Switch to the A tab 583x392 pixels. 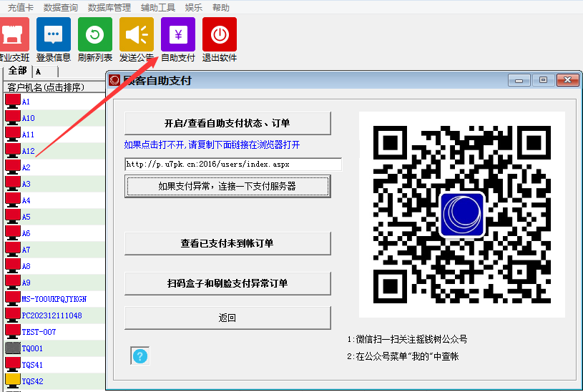(x=45, y=72)
